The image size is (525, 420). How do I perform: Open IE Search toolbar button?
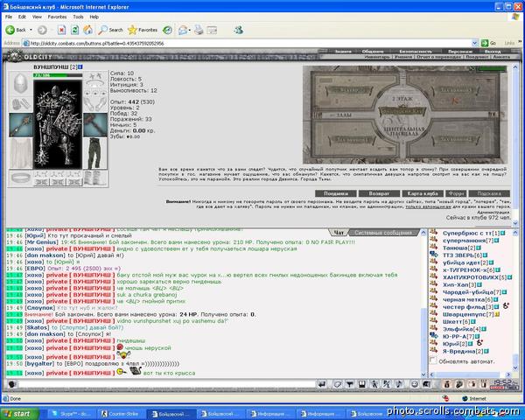pyautogui.click(x=111, y=29)
